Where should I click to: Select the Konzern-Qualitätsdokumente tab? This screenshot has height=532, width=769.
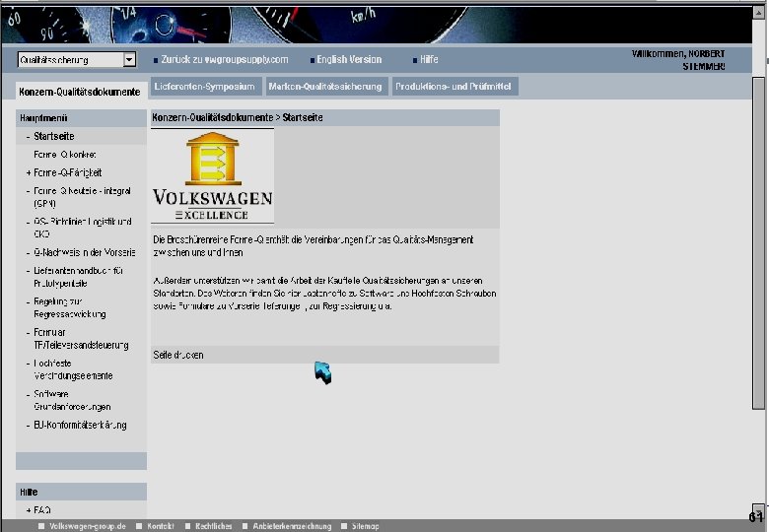80,92
